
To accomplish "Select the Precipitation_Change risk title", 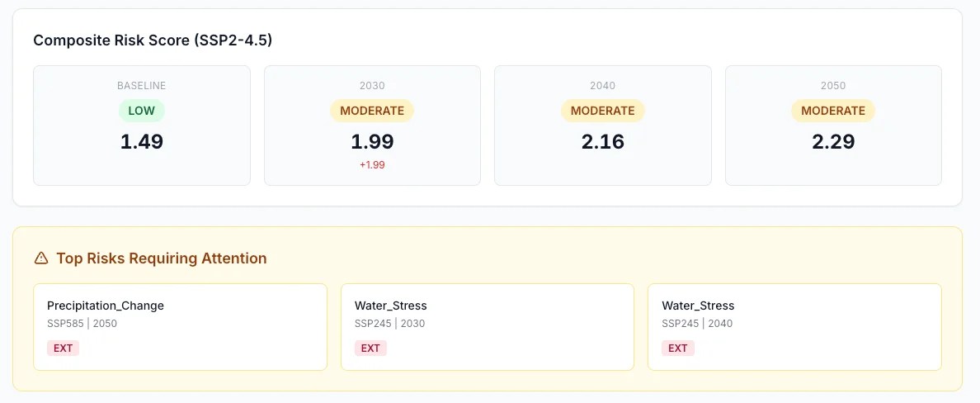I will 106,306.
